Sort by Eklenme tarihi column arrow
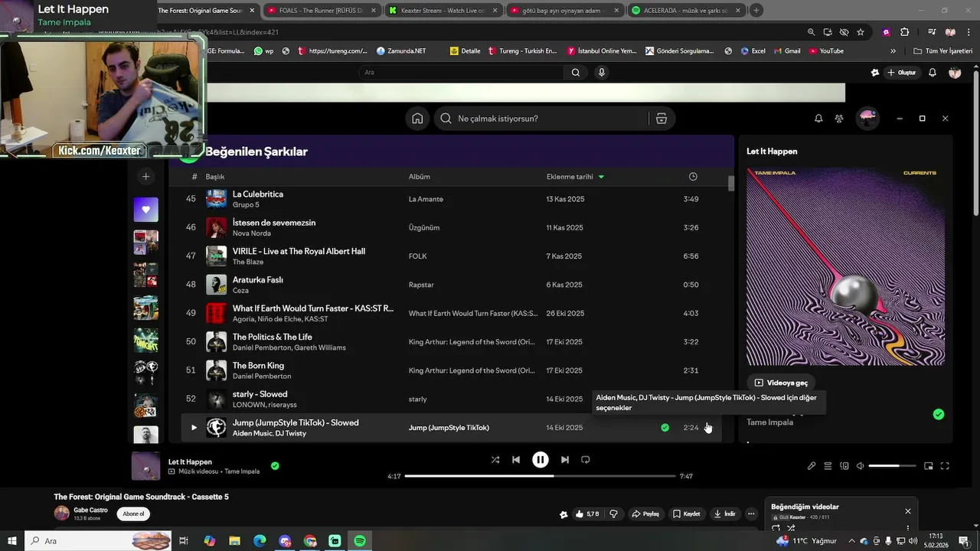The image size is (980, 551). pos(601,177)
